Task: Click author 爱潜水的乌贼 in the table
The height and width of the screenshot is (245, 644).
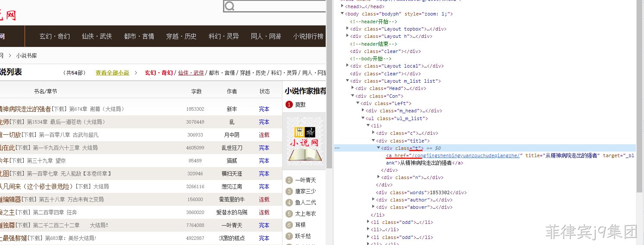Action: 232,212
